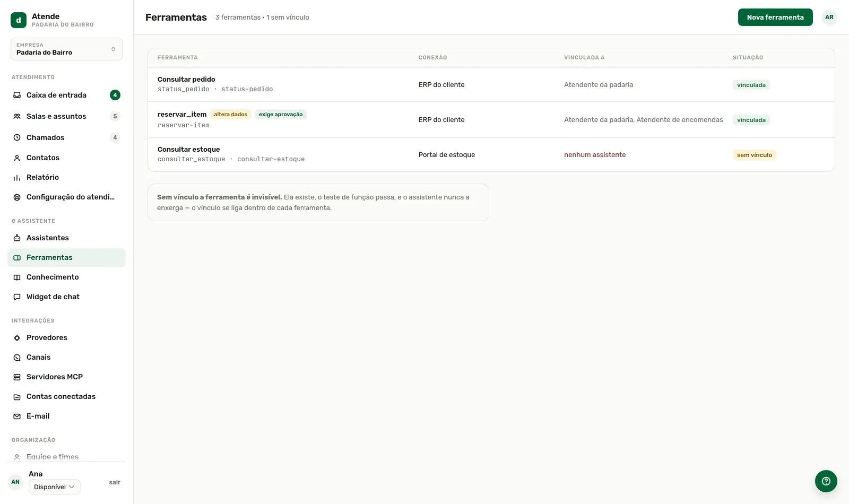Viewport: 849px width, 504px height.
Task: Open the Consultar estoque tool row
Action: pos(491,154)
